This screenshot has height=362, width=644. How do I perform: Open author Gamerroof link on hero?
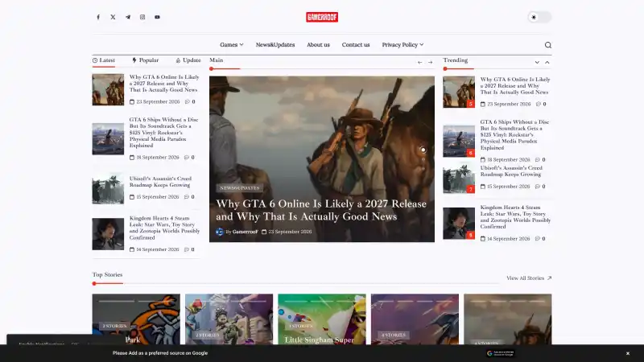246,232
